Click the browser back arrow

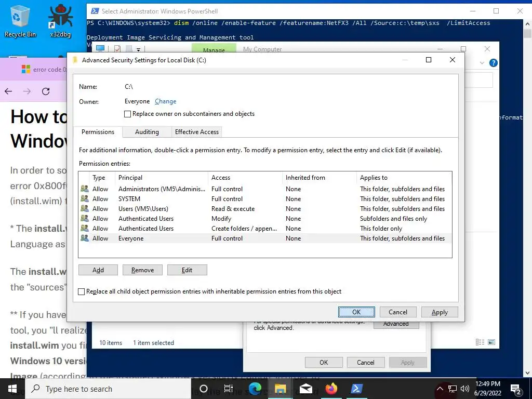(8, 91)
